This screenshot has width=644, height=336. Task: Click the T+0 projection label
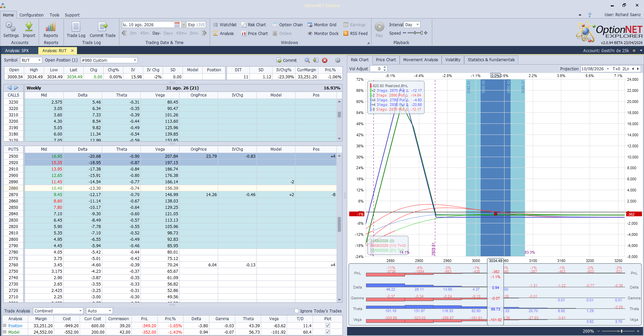pos(616,69)
